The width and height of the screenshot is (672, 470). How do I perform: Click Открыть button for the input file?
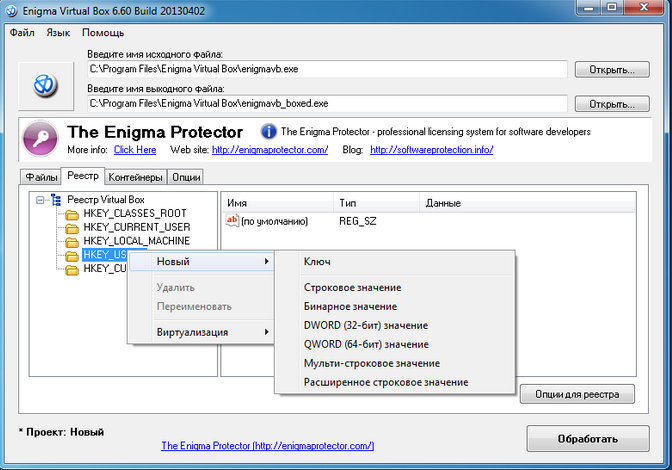point(612,69)
